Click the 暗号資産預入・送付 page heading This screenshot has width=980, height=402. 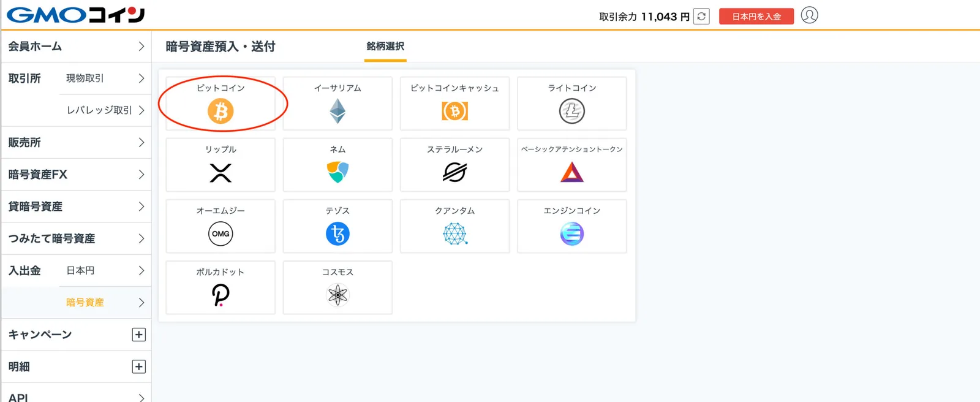coord(221,47)
